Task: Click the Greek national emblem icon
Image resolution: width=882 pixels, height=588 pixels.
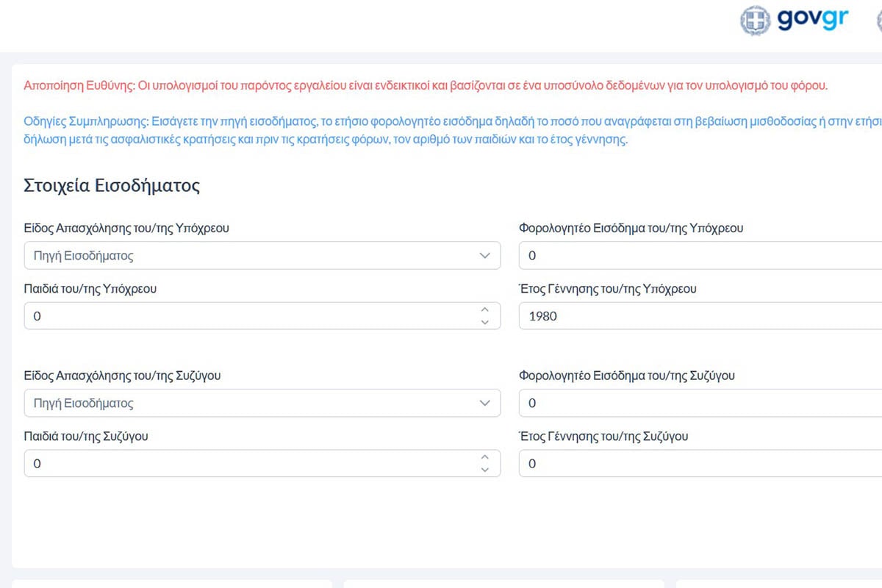Action: click(755, 21)
